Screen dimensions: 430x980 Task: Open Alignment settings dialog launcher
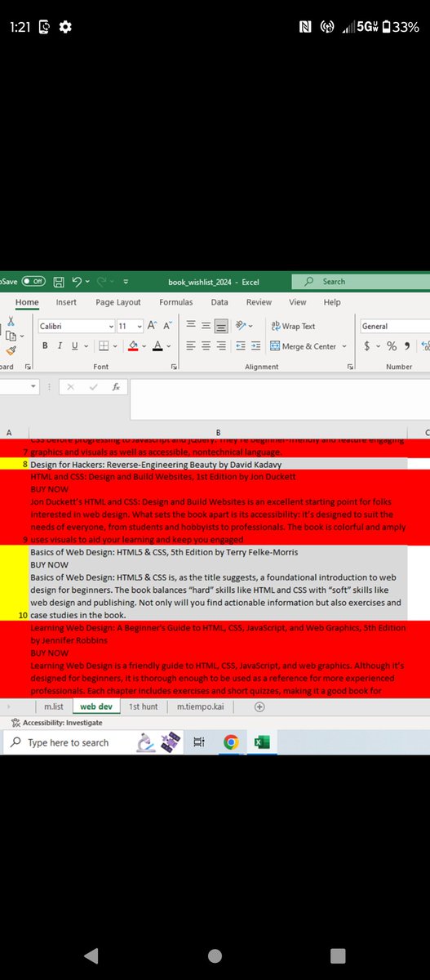point(351,367)
